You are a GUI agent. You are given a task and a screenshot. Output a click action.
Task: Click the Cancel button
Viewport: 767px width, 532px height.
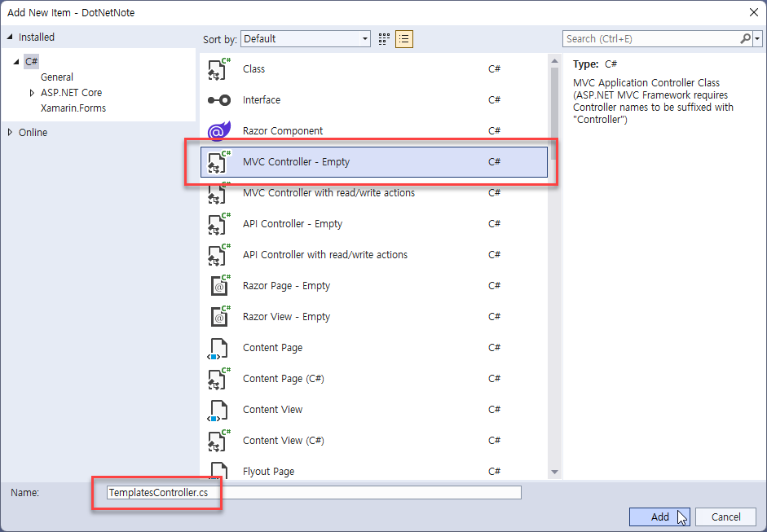(725, 517)
